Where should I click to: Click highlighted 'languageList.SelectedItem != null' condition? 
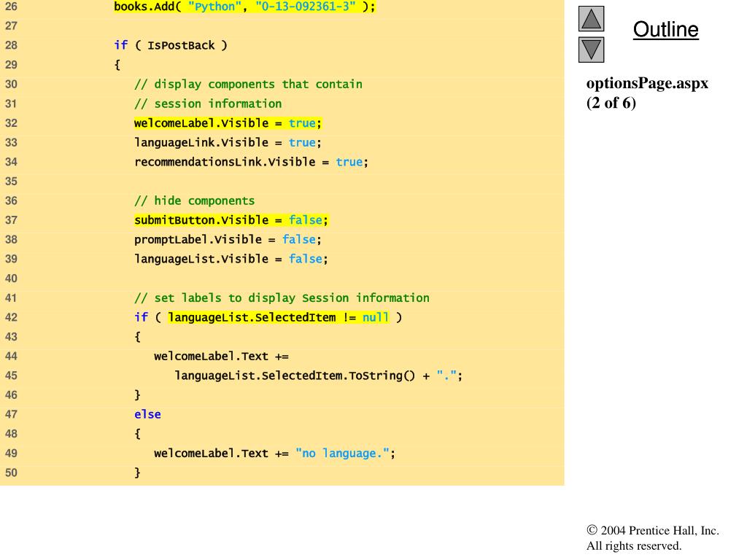point(279,318)
